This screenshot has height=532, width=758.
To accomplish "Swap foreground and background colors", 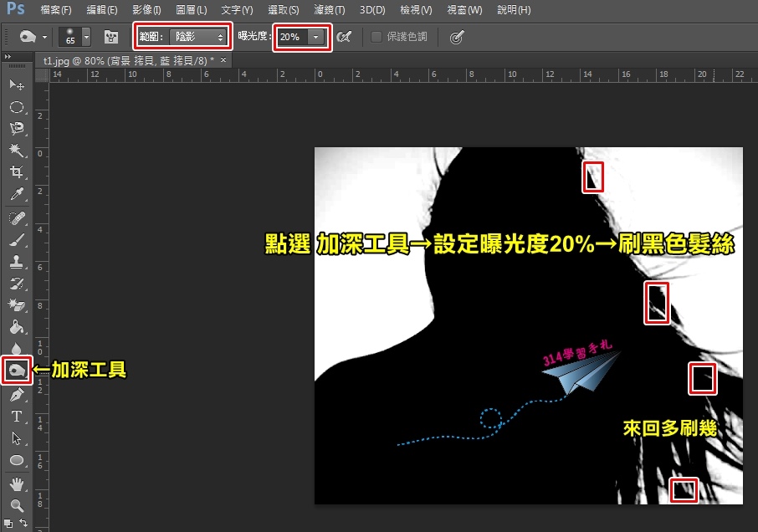I will click(23, 522).
